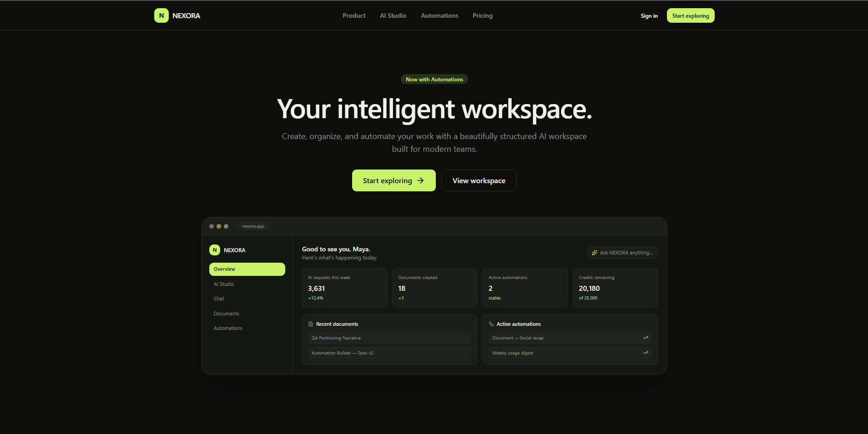Click the arrow in hero Start exploring button
Viewport: 868px width, 434px height.
[x=421, y=180]
